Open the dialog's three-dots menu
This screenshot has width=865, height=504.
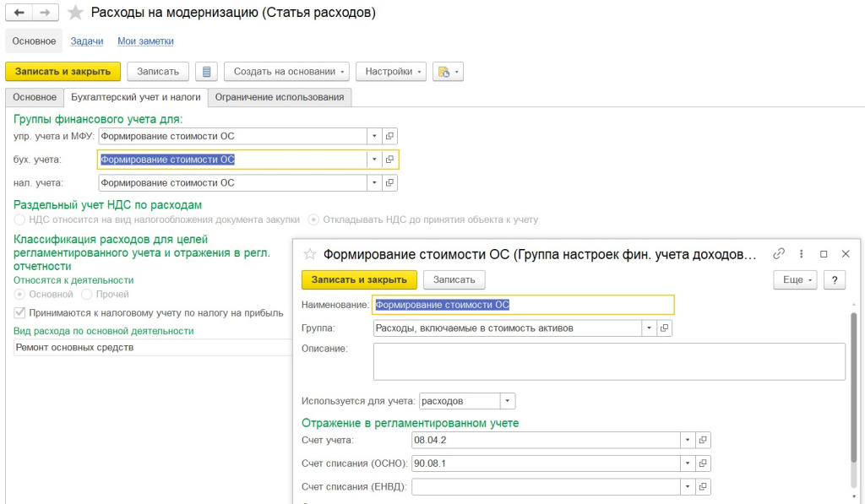click(801, 253)
